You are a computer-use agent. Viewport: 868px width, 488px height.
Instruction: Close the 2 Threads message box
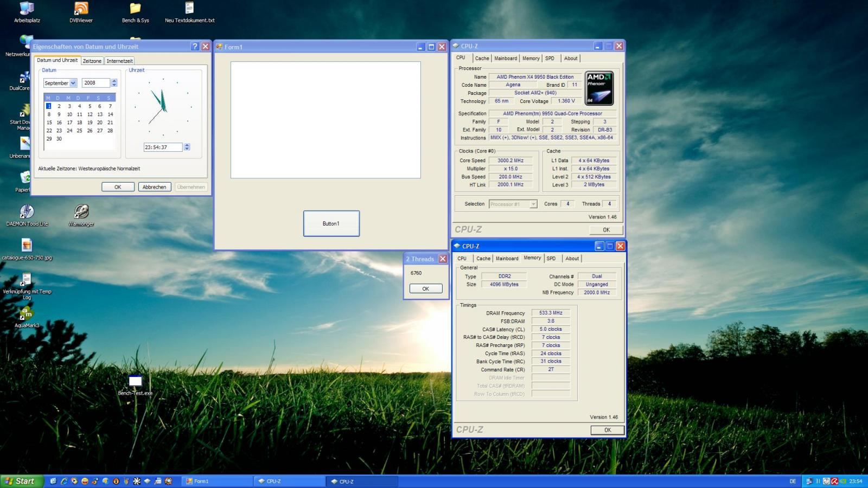point(443,259)
